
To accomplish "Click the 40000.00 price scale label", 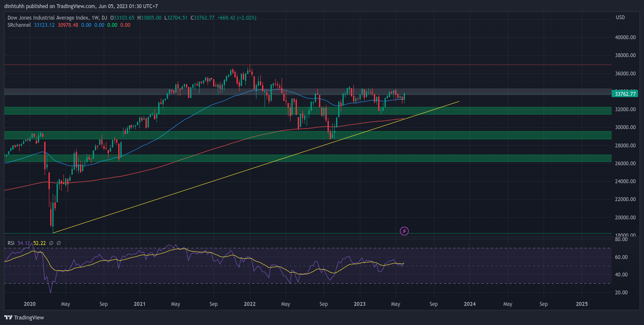I will point(625,37).
